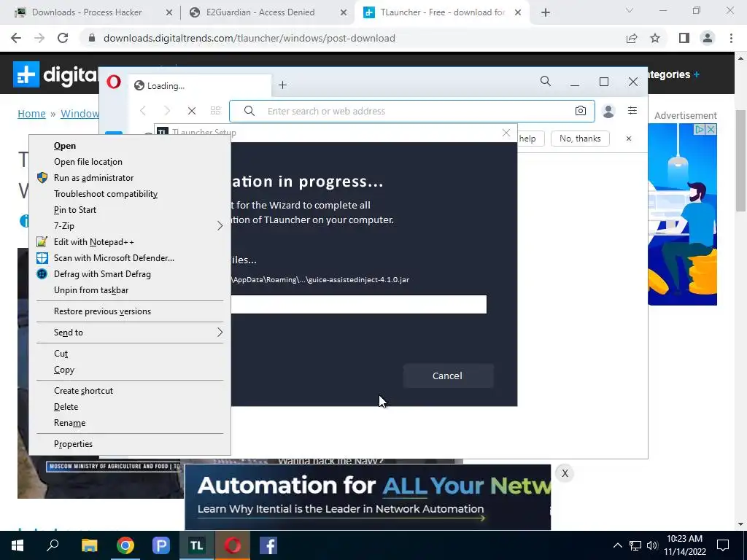Open the Opera browser taskbar icon
Image resolution: width=747 pixels, height=560 pixels.
click(x=233, y=545)
